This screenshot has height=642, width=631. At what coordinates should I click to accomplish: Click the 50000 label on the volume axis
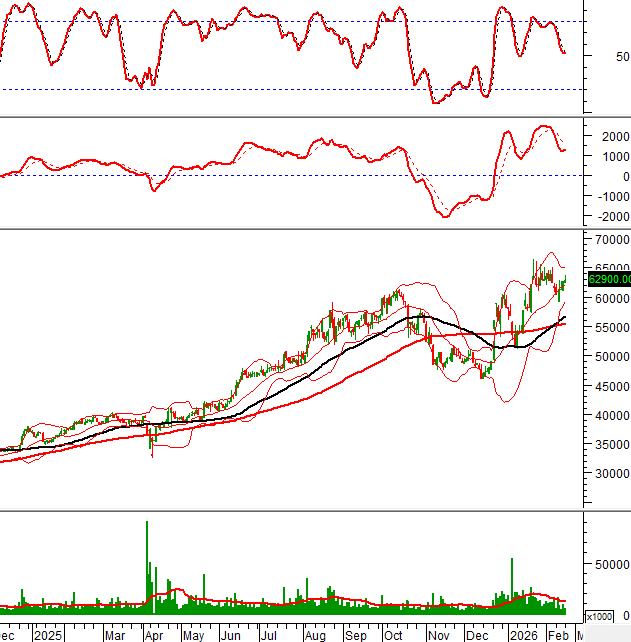point(609,564)
